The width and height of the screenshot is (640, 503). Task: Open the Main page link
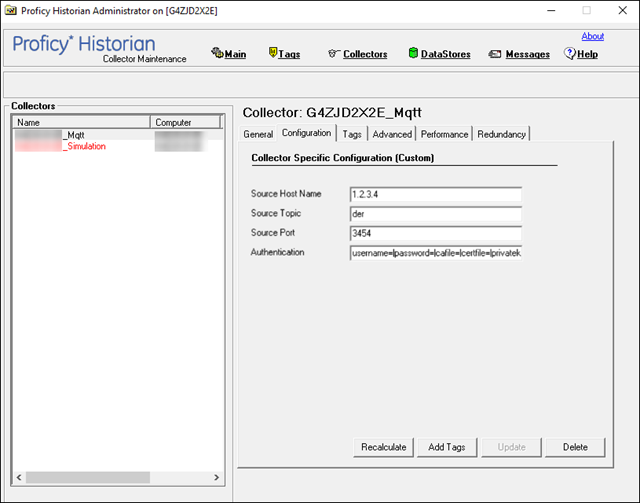235,54
